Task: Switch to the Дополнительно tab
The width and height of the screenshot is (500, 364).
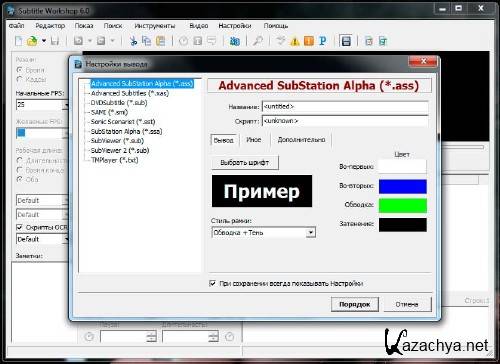Action: point(301,140)
